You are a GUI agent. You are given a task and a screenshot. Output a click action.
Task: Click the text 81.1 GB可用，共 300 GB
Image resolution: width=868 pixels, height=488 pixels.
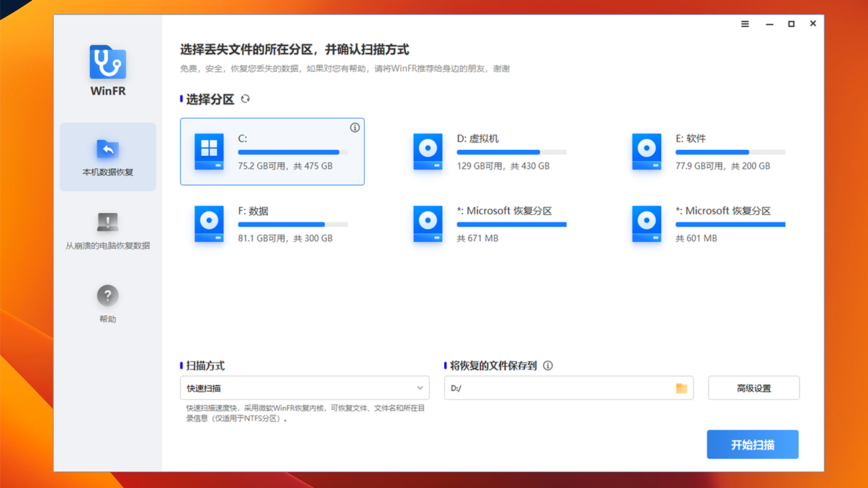[x=285, y=239]
